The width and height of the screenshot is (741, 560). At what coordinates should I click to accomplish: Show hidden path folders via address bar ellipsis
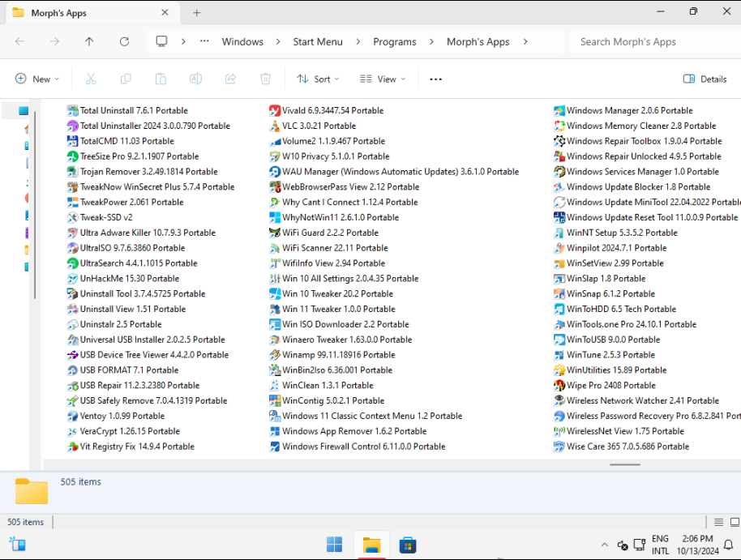click(x=204, y=41)
